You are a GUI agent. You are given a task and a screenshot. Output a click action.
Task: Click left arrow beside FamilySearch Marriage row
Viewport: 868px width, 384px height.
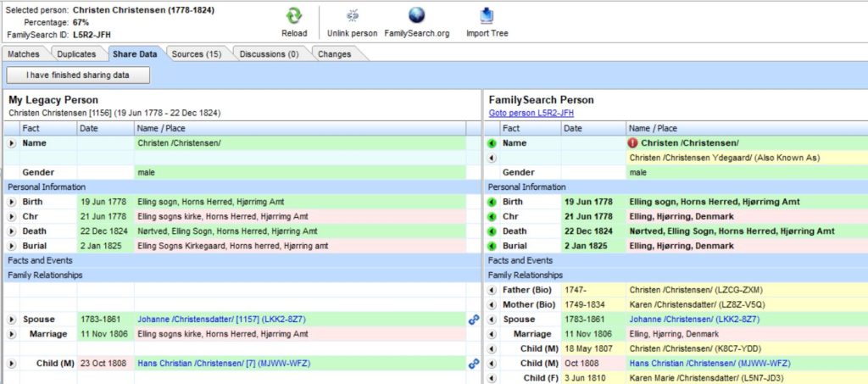(492, 334)
